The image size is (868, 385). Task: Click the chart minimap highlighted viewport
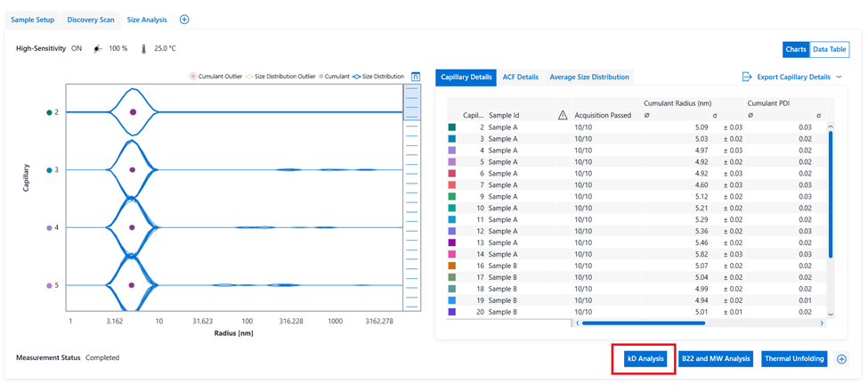(412, 102)
